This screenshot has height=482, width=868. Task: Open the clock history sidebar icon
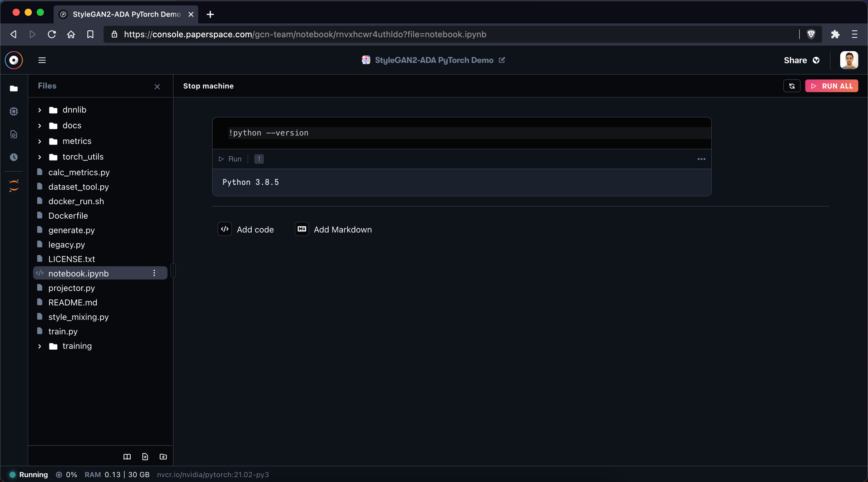pos(14,157)
